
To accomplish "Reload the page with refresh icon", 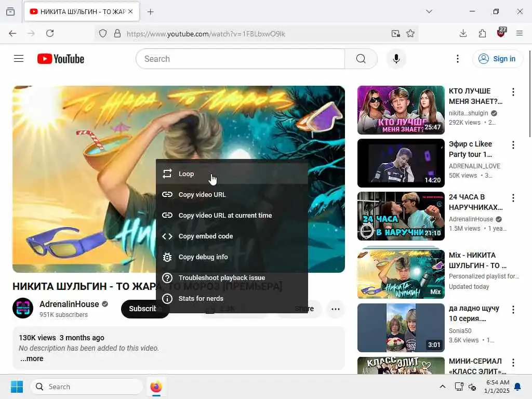I will [50, 33].
